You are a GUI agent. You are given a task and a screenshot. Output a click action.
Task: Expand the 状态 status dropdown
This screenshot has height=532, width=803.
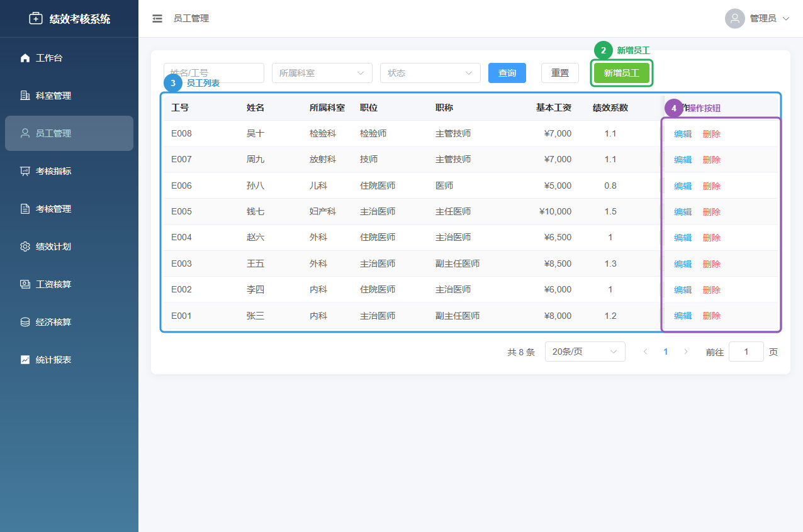(430, 73)
